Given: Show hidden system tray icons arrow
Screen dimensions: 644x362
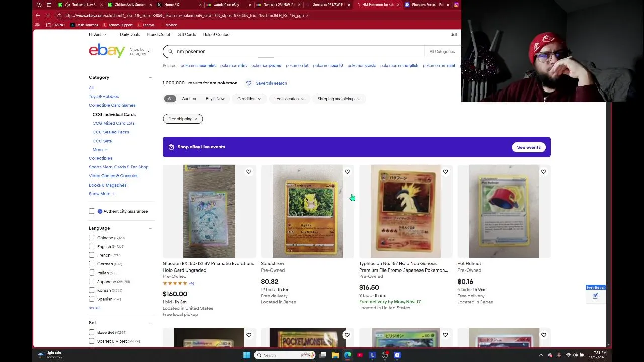Looking at the screenshot, I should click(x=541, y=355).
